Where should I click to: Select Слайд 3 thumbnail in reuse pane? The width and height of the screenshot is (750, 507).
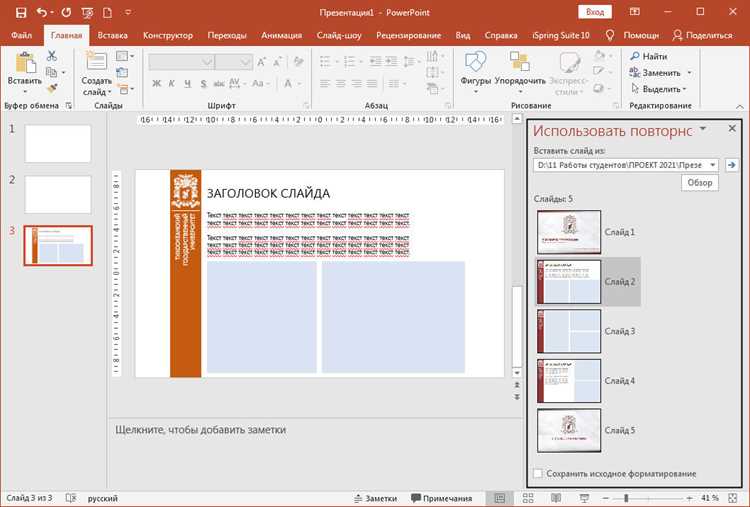[x=569, y=331]
